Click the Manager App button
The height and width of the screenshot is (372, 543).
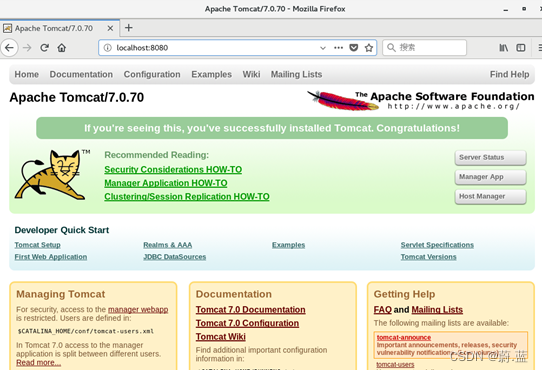pos(490,177)
